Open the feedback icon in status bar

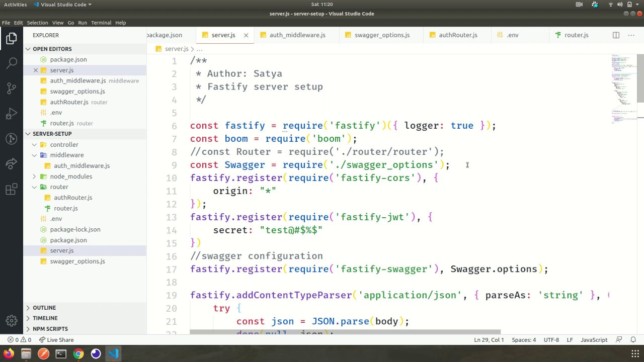pyautogui.click(x=619, y=340)
